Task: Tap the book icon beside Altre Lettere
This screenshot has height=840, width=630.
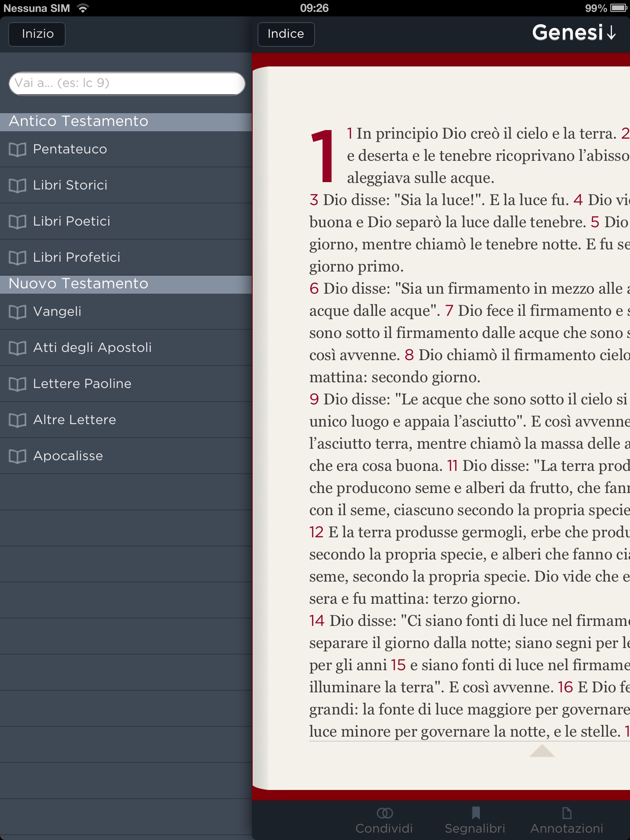Action: [17, 420]
